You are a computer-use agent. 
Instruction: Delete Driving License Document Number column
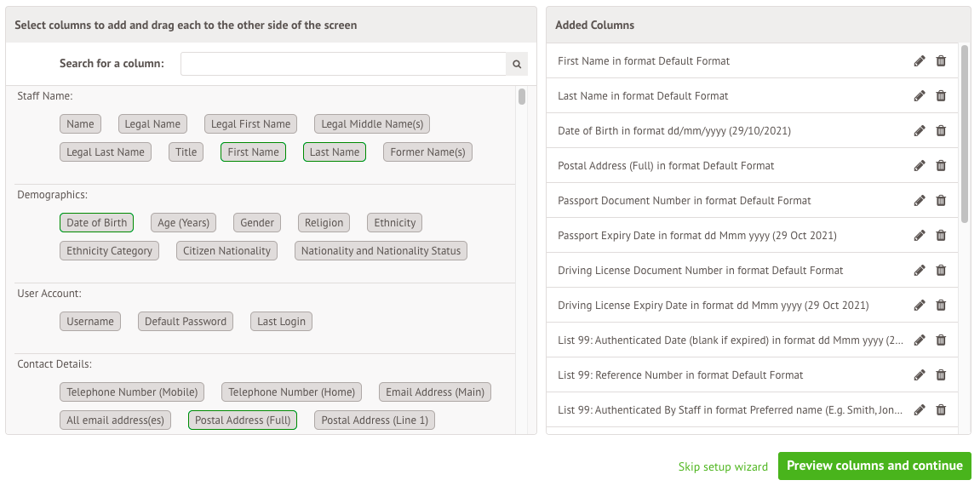pyautogui.click(x=941, y=271)
